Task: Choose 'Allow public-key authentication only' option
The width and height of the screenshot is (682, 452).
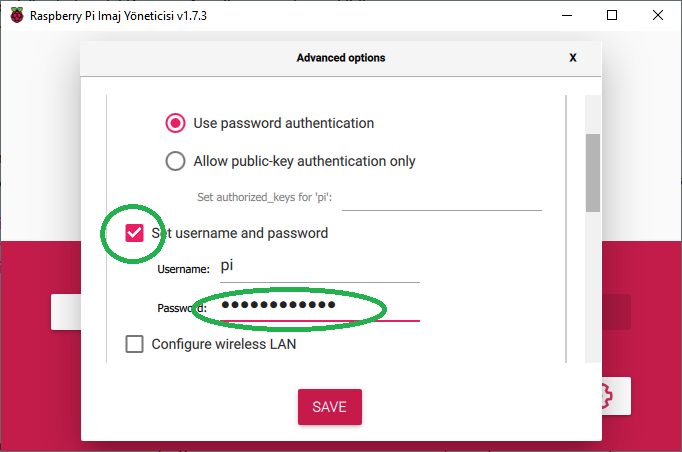Action: [x=176, y=161]
